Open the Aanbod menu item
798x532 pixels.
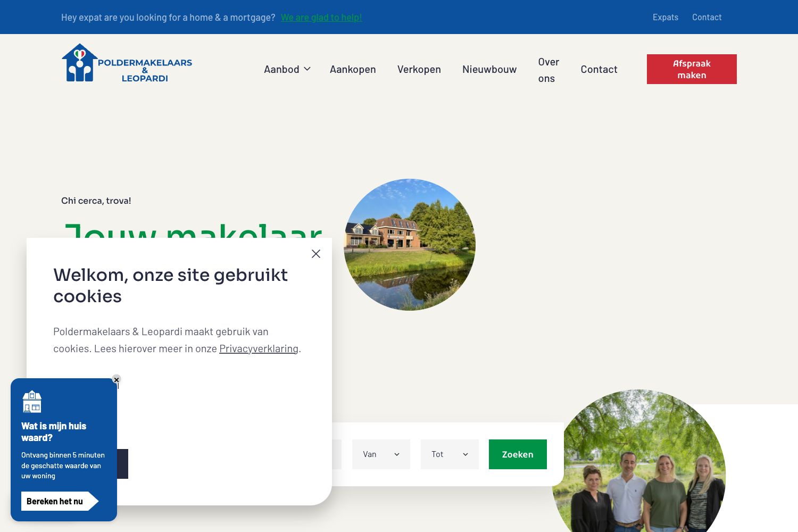[x=281, y=69]
